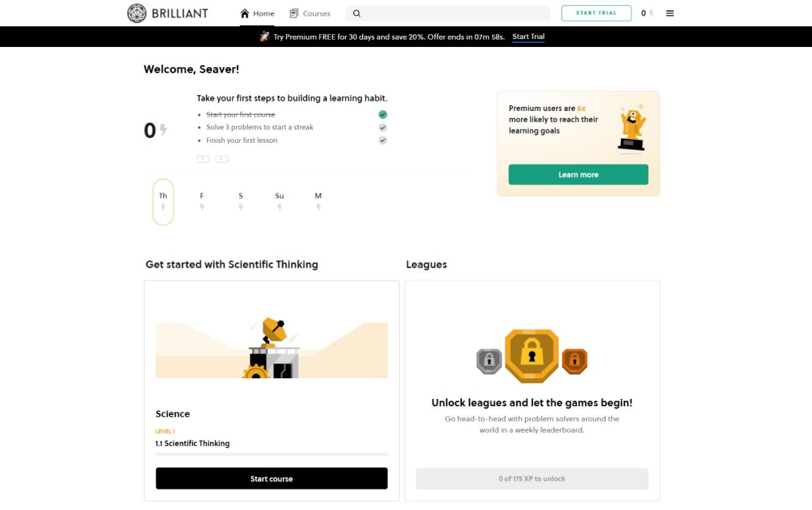Select Friday bolt in streak calendar

click(x=202, y=207)
